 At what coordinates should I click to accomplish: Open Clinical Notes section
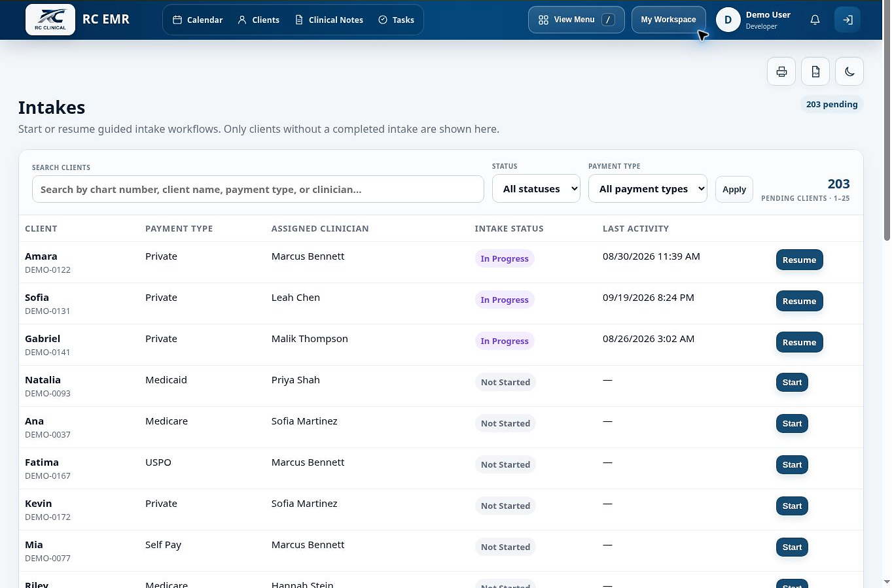point(329,20)
